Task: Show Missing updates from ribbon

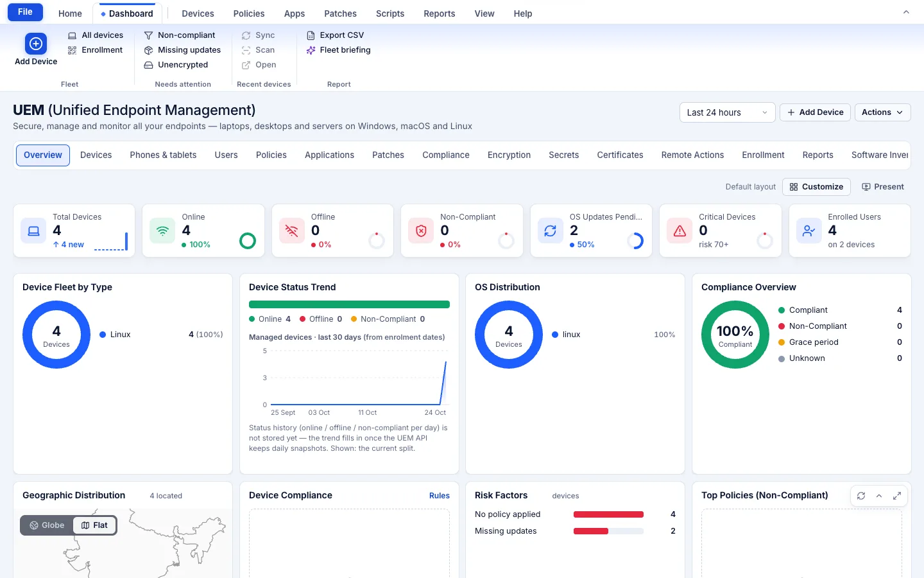Action: click(182, 50)
